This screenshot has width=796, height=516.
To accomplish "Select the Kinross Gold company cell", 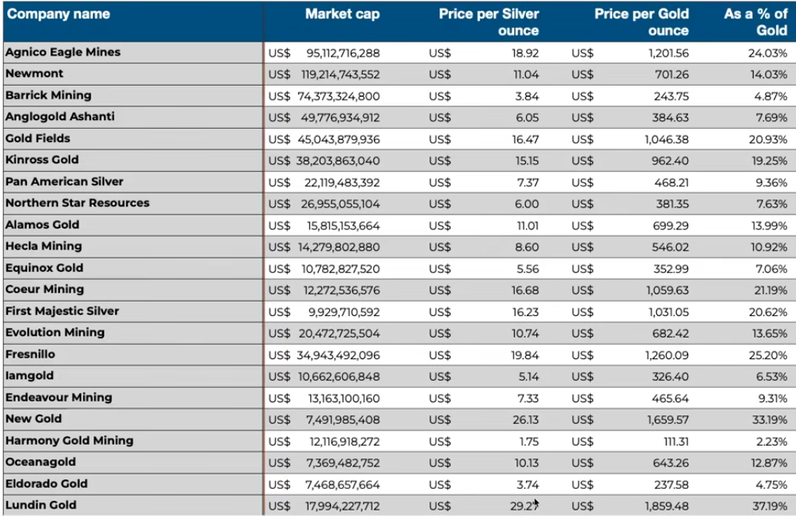I will 42,160.
